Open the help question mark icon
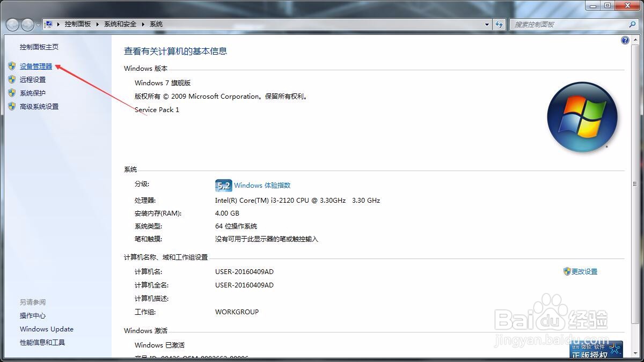The width and height of the screenshot is (644, 362). (625, 40)
